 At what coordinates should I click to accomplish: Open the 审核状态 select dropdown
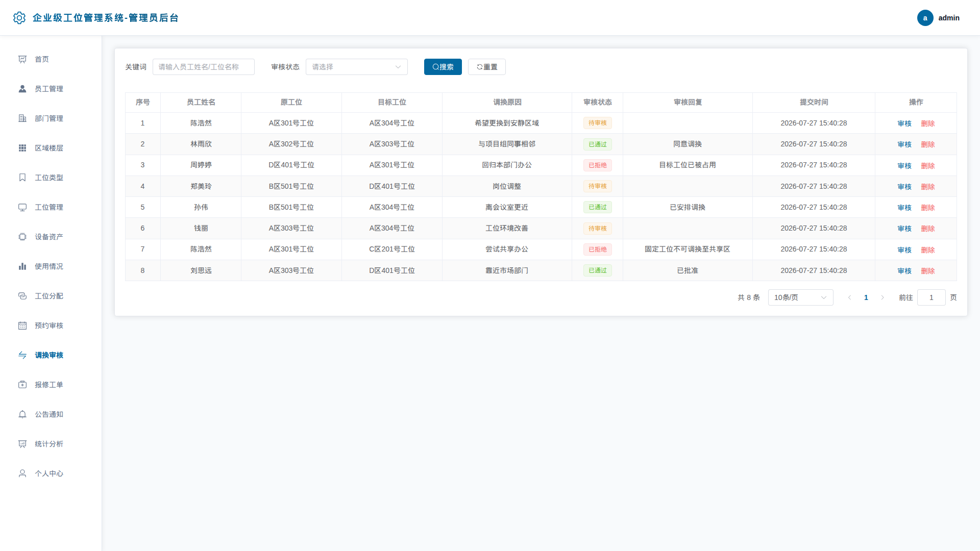pyautogui.click(x=356, y=67)
